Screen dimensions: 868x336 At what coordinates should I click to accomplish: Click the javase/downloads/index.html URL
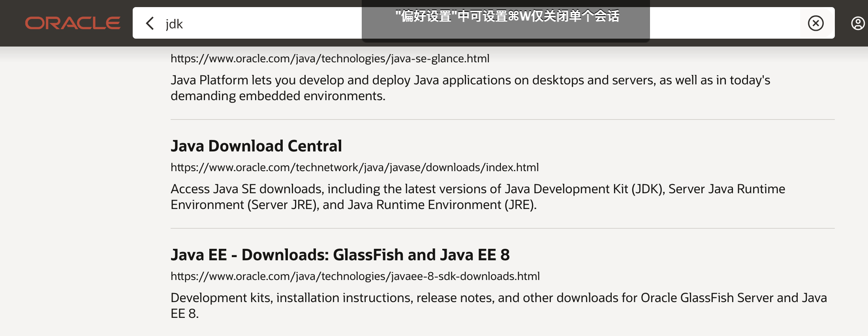click(355, 167)
